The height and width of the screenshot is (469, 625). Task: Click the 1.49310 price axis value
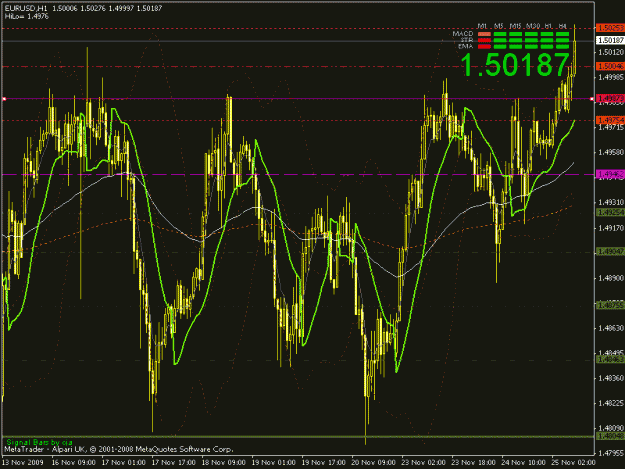point(611,202)
